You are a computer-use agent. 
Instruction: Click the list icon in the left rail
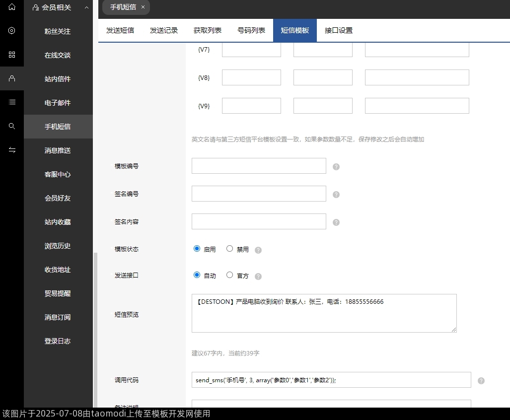12,102
